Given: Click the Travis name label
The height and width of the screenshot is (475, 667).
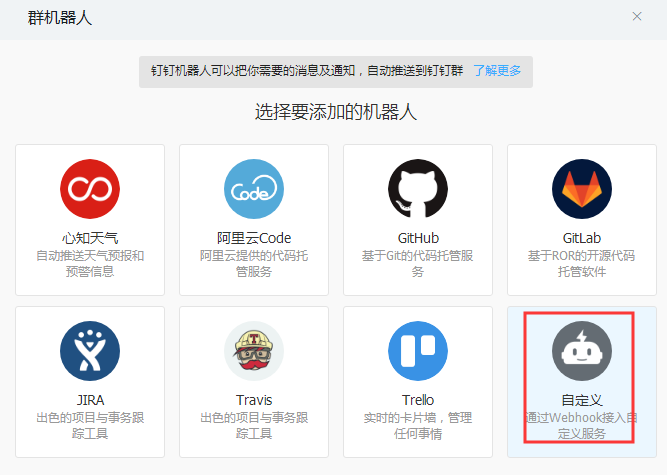Looking at the screenshot, I should coord(254,400).
